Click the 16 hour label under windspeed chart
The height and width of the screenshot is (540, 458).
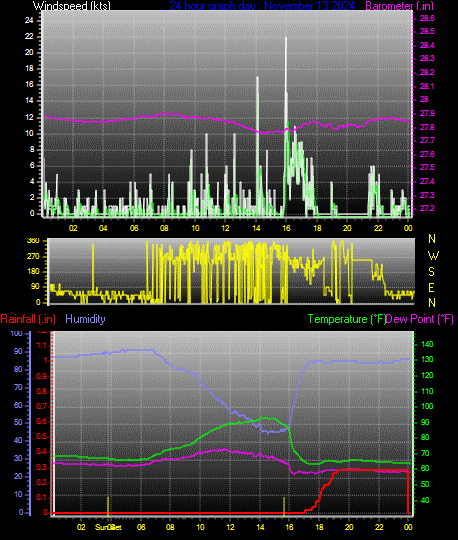[287, 228]
